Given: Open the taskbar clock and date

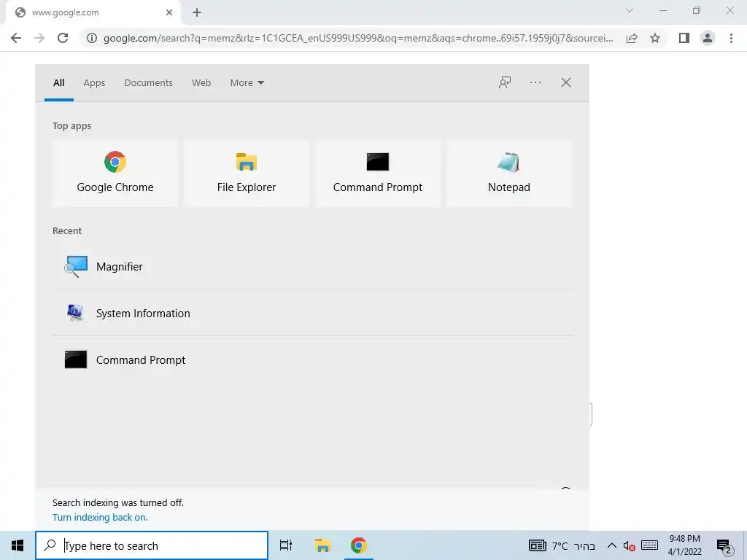Looking at the screenshot, I should [x=684, y=545].
